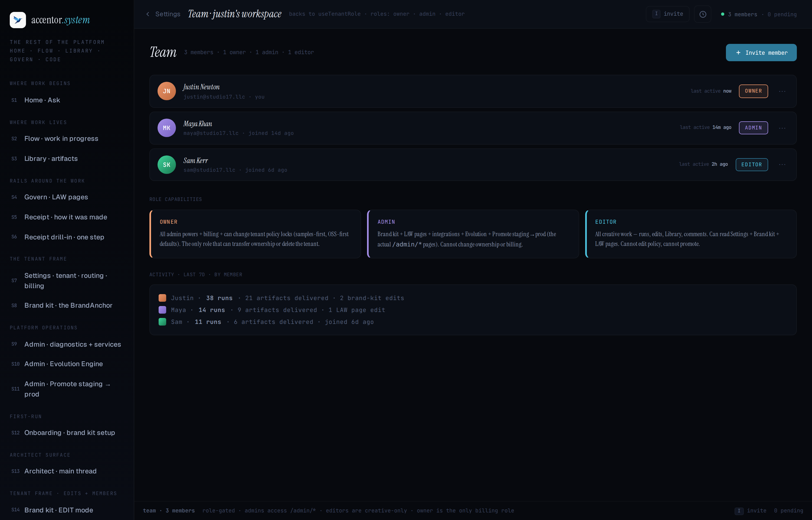This screenshot has height=520, width=812.
Task: Open Home · Ask in sidebar
Action: pyautogui.click(x=67, y=100)
